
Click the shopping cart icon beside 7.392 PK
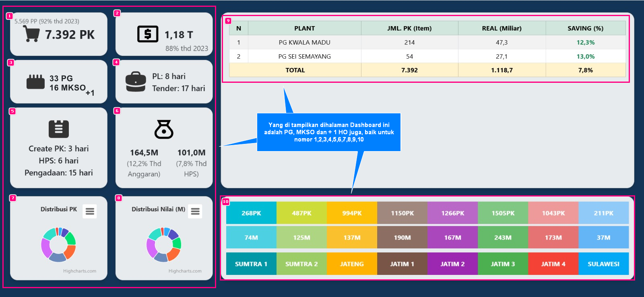tap(31, 34)
